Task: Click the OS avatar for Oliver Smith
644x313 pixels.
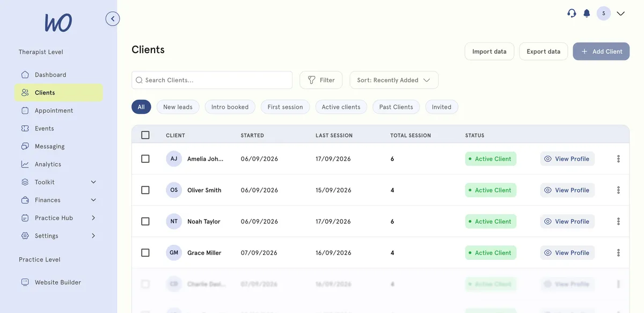Action: (x=174, y=190)
